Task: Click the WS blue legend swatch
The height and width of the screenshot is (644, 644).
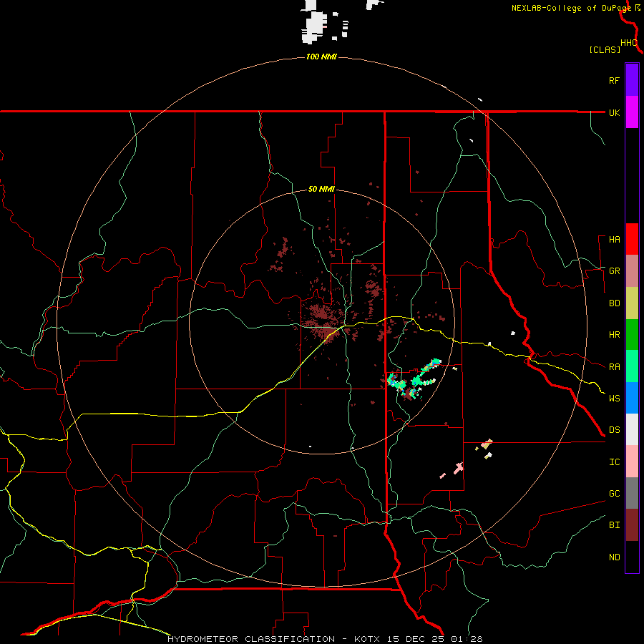Action: coord(632,398)
